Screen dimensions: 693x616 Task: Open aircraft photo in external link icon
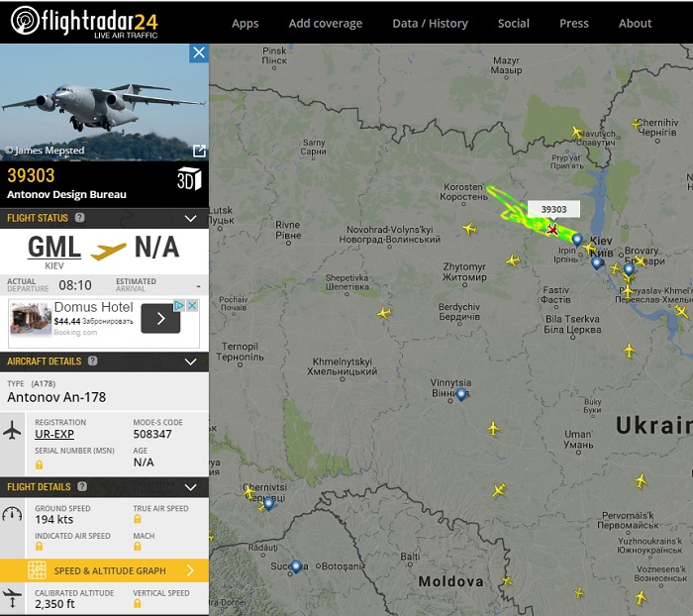[x=199, y=151]
